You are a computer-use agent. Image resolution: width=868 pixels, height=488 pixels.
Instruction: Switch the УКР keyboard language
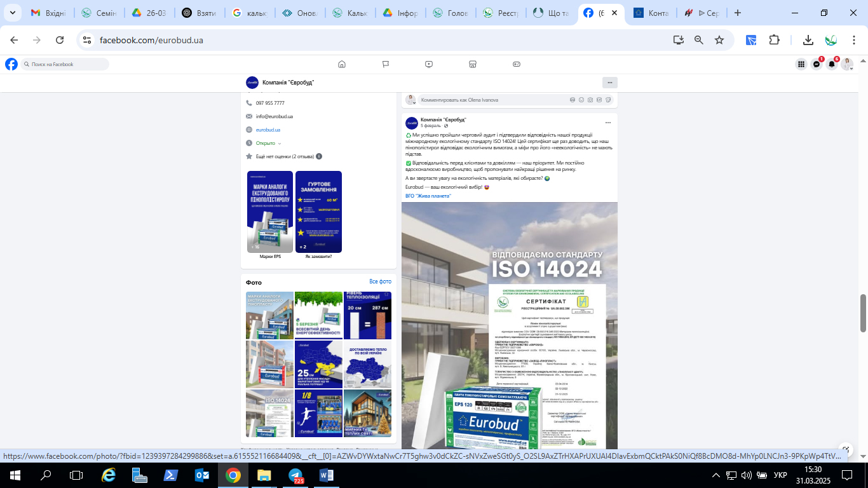click(780, 475)
